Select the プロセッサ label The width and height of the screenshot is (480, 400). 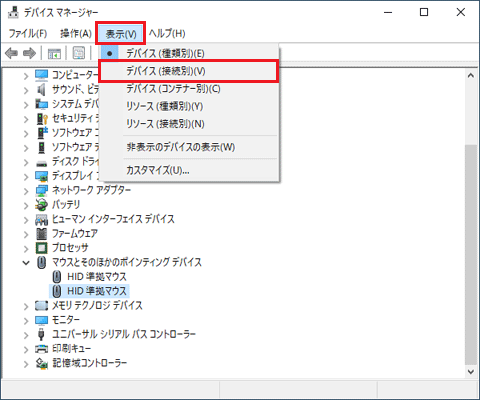pyautogui.click(x=70, y=248)
